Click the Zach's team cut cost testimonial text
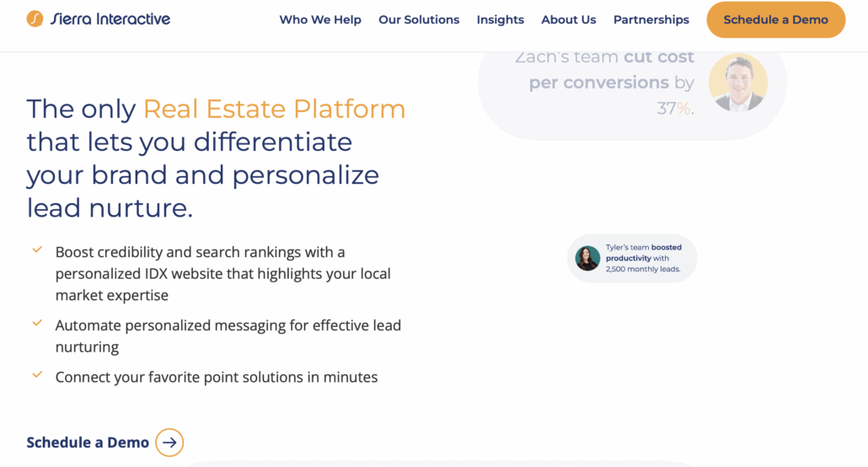Image resolution: width=868 pixels, height=467 pixels. pos(604,83)
